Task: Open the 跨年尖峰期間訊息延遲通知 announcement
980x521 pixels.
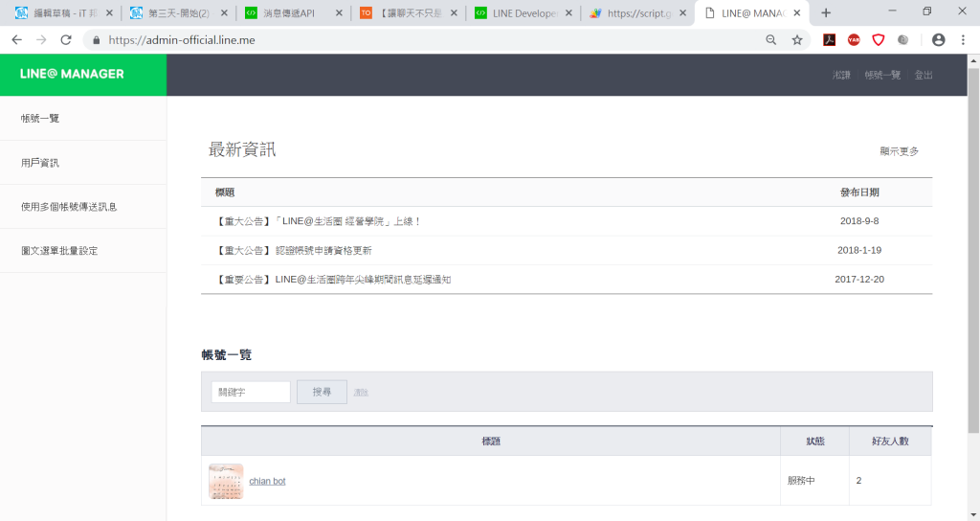Action: pos(333,280)
